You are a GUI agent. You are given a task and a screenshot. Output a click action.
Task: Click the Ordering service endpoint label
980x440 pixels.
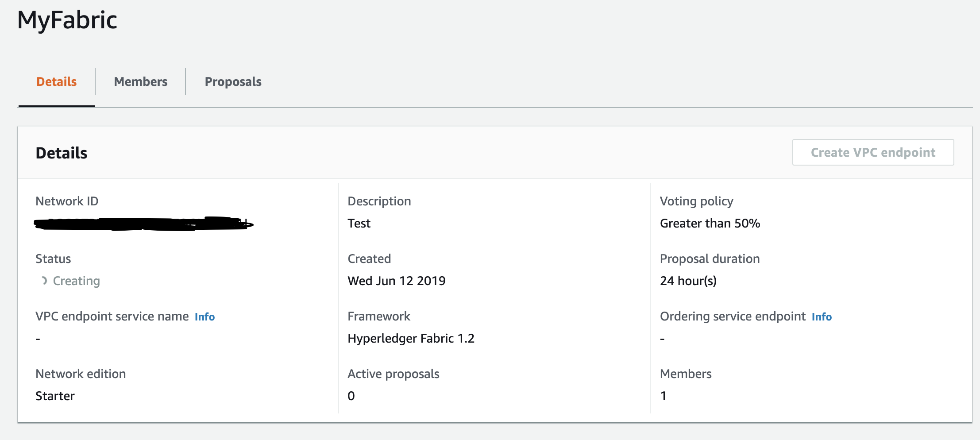point(733,316)
